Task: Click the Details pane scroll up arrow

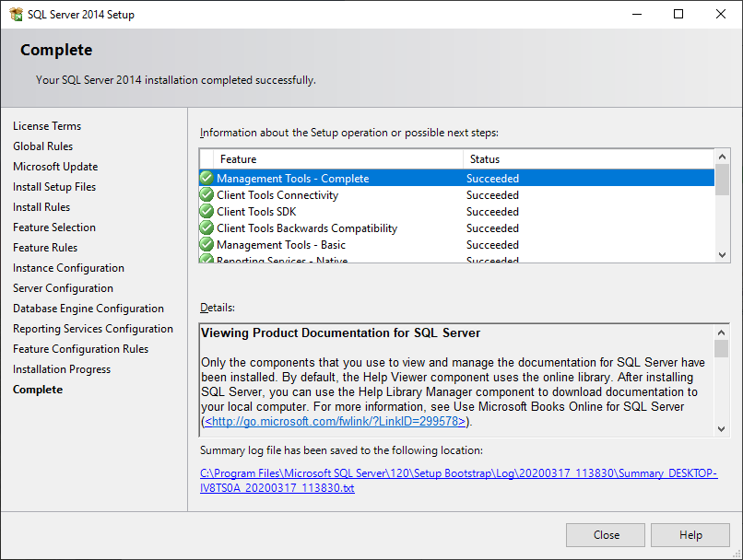Action: [x=721, y=332]
